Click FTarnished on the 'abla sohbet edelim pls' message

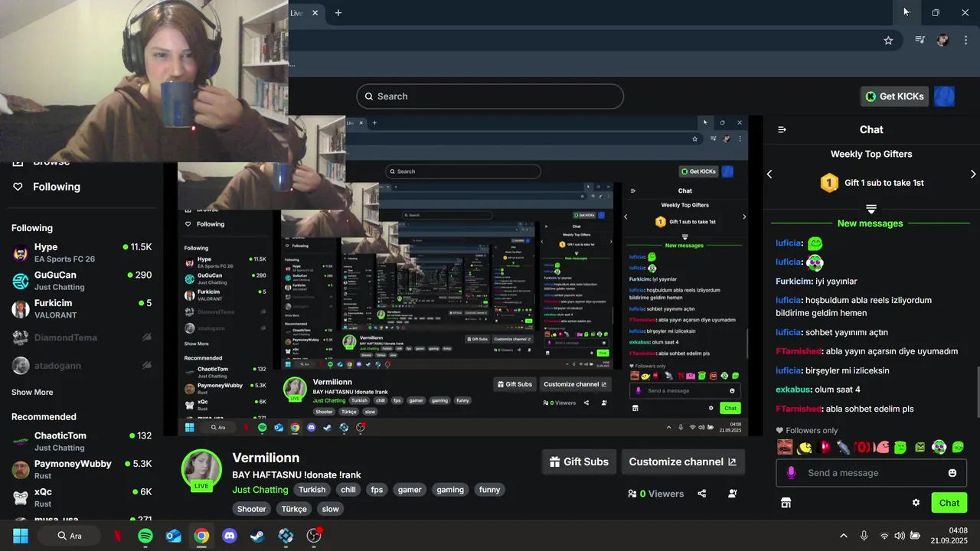click(x=799, y=409)
